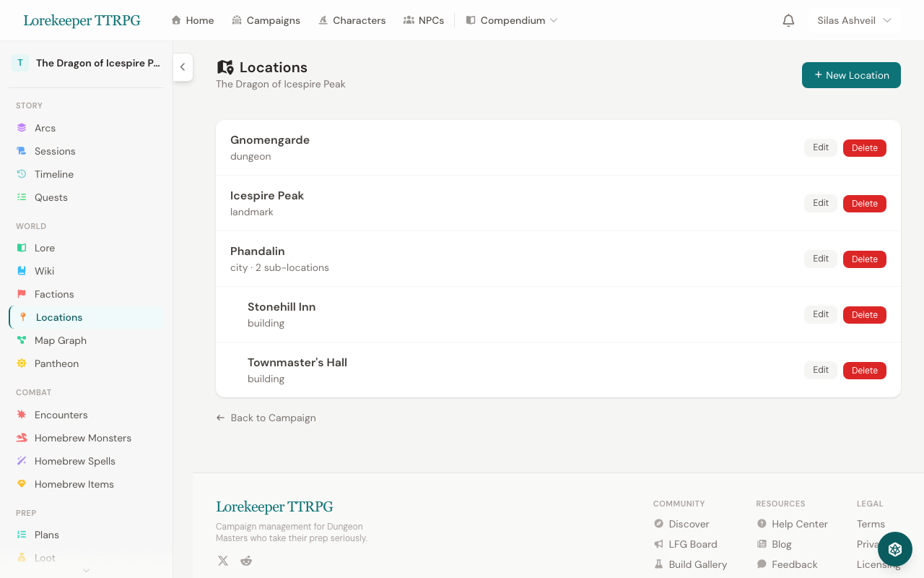Open the Compendium dropdown menu

(512, 20)
